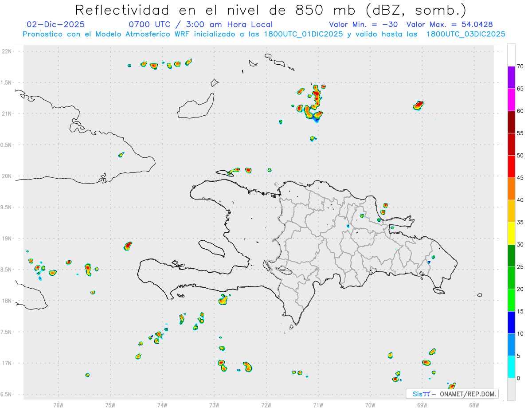Select the longitude label '75W'
This screenshot has width=532, height=411.
[110, 405]
